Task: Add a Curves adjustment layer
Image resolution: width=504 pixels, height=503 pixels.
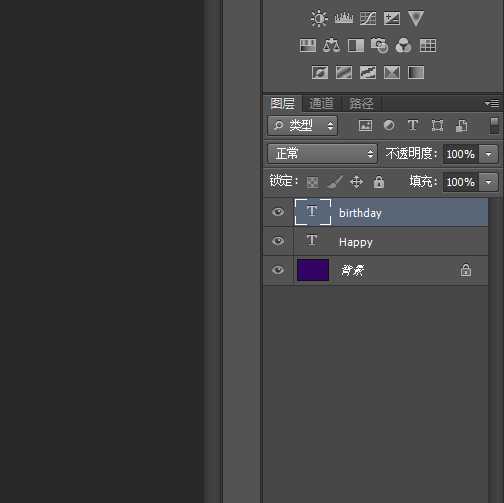Action: coord(368,18)
